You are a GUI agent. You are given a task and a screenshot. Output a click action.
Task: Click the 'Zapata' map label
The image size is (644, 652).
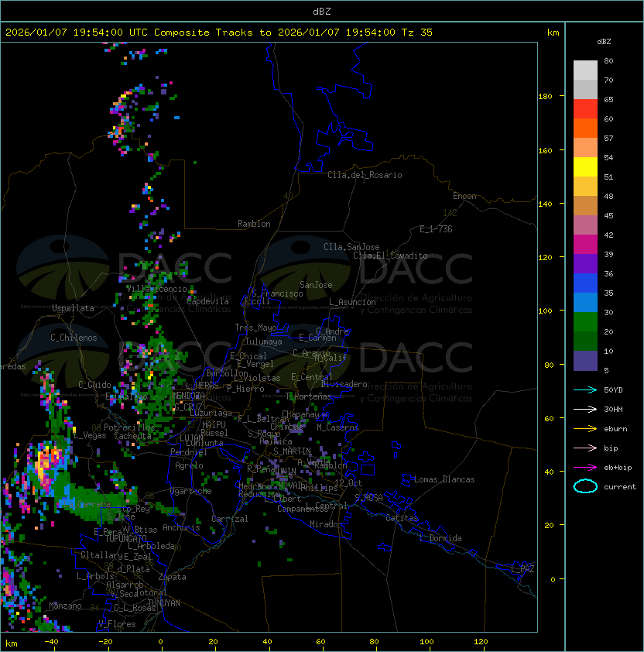[172, 577]
